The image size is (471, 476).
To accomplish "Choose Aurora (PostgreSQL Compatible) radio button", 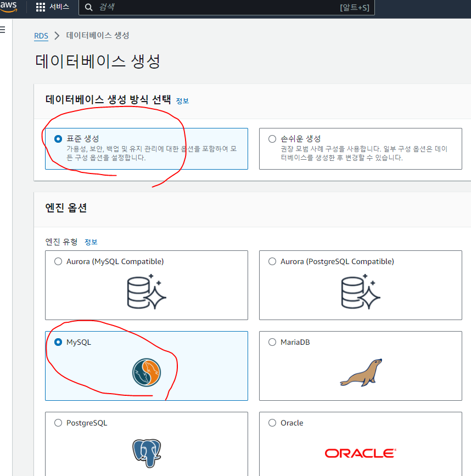I will tap(272, 261).
